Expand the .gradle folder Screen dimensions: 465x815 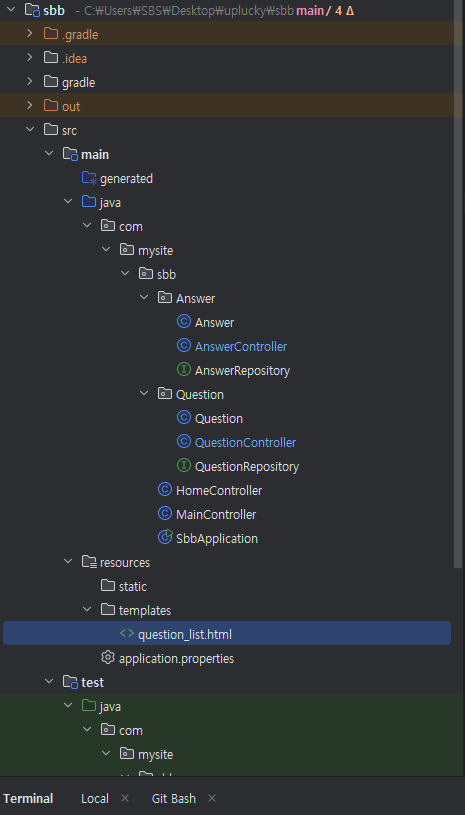(x=30, y=34)
